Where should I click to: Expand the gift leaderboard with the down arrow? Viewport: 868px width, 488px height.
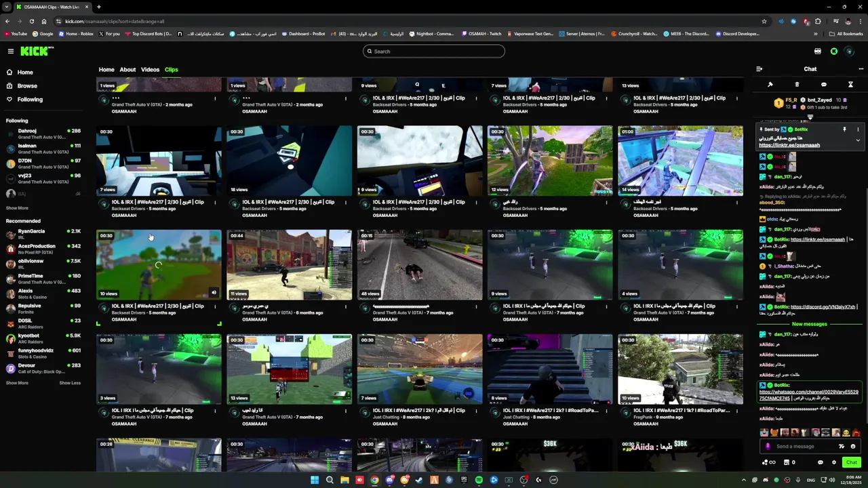[x=810, y=117]
